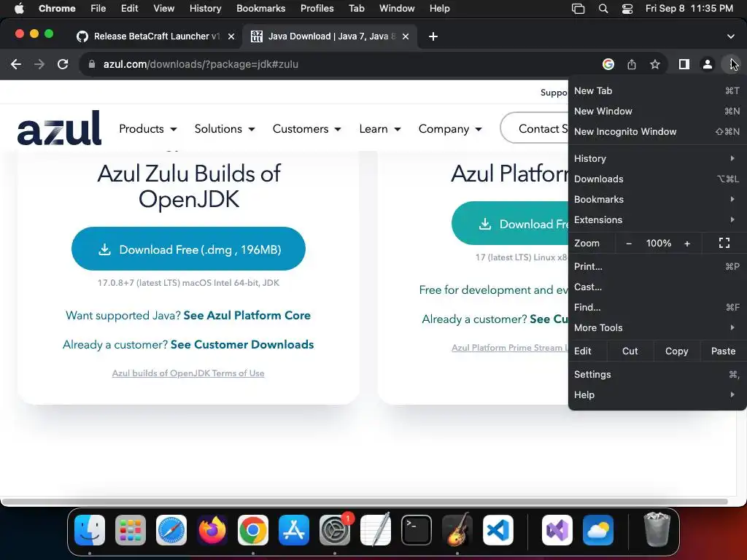Open the Bookmarks menu in the menu bar
The width and height of the screenshot is (747, 560).
tap(260, 8)
